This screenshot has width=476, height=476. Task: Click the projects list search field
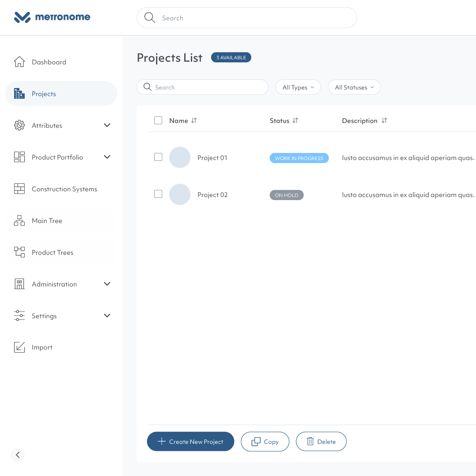(x=207, y=87)
